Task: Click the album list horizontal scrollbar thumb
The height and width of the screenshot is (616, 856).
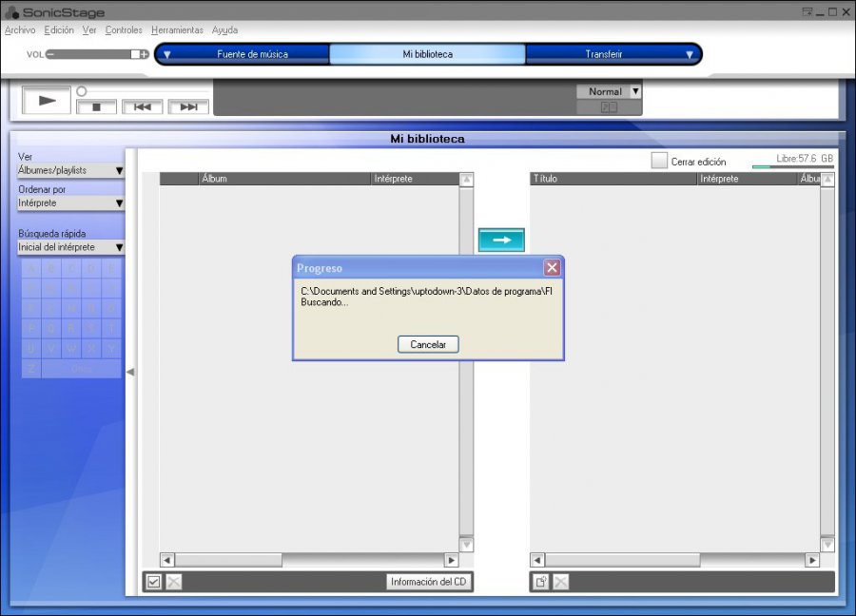Action: tap(228, 560)
